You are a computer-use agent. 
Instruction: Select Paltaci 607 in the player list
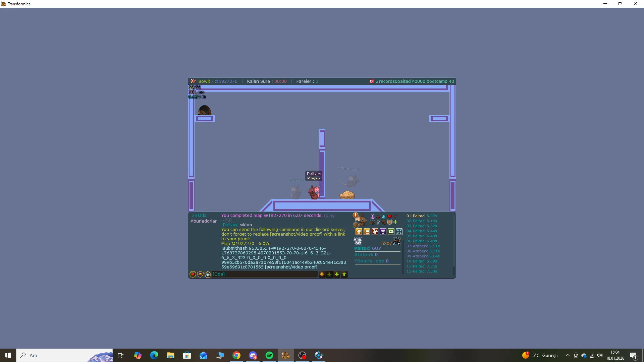tap(368, 248)
